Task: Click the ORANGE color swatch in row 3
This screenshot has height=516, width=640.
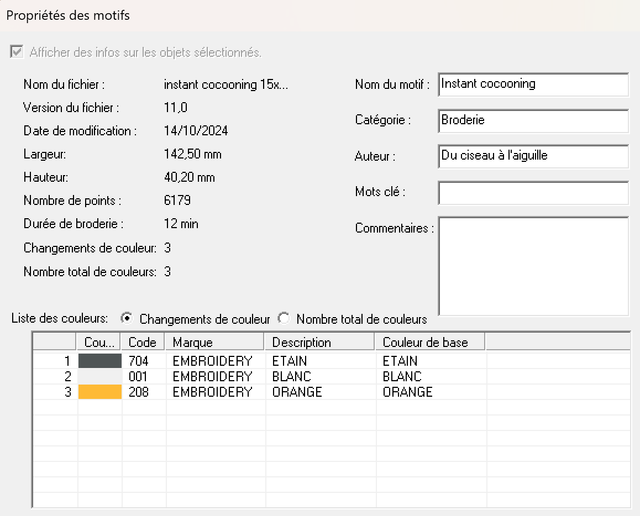Action: tap(100, 393)
